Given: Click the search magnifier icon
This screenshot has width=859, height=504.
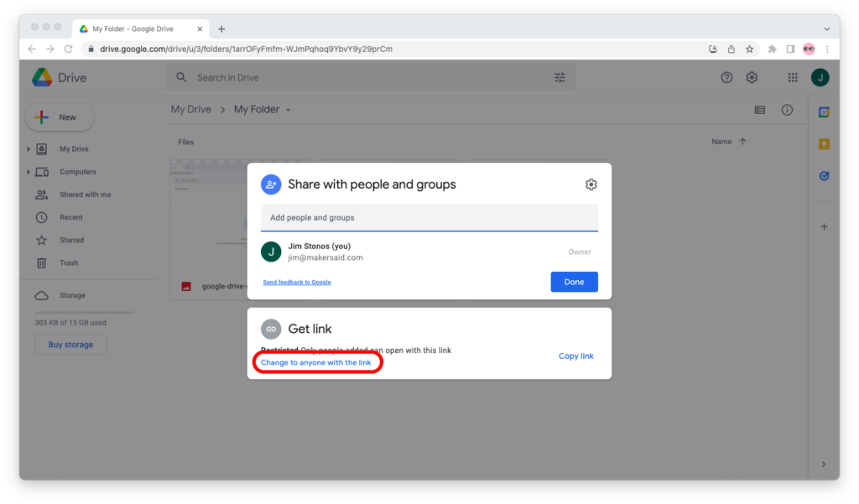Looking at the screenshot, I should click(181, 77).
